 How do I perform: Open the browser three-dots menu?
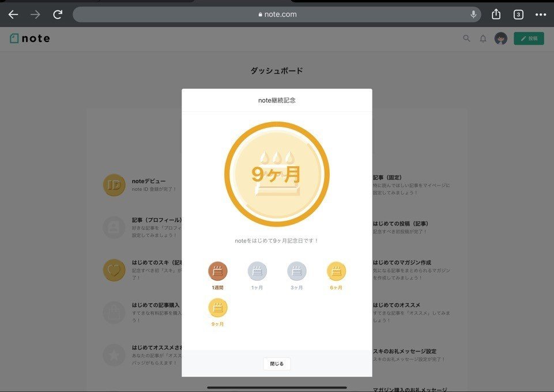pyautogui.click(x=541, y=14)
